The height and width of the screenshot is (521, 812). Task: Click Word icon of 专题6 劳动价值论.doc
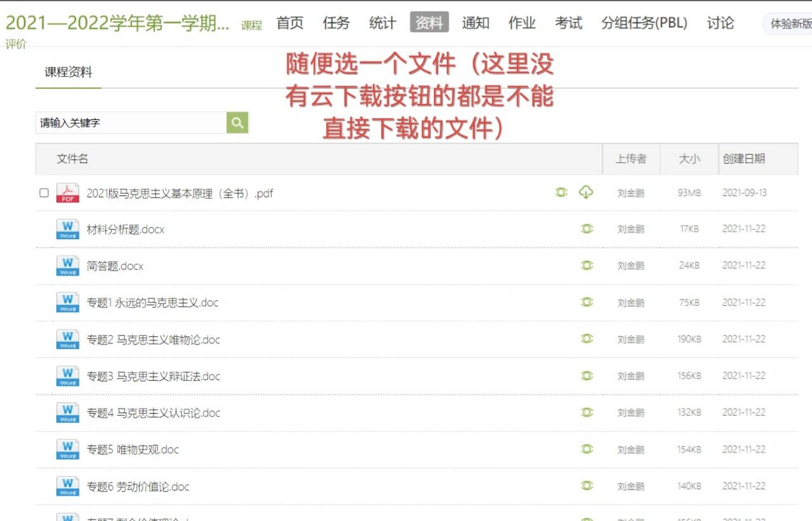[x=68, y=486]
